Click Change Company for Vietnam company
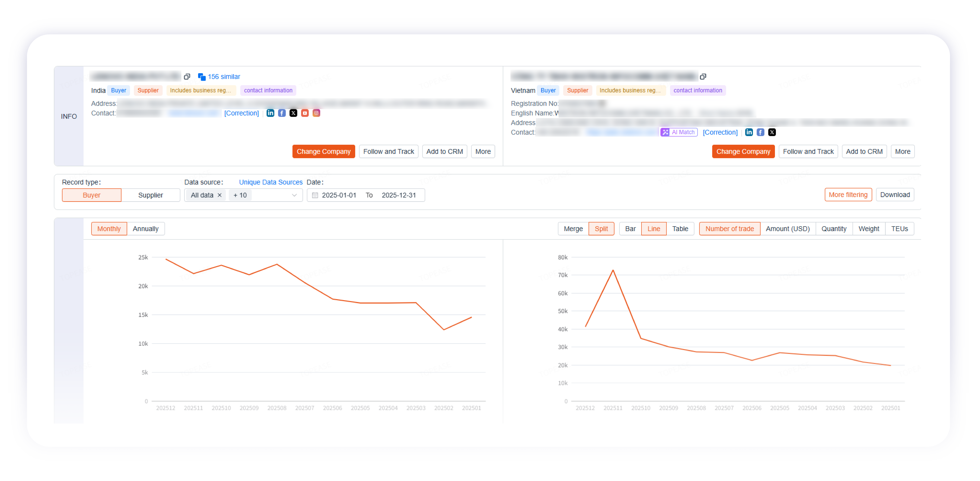The image size is (980, 481). pos(743,151)
